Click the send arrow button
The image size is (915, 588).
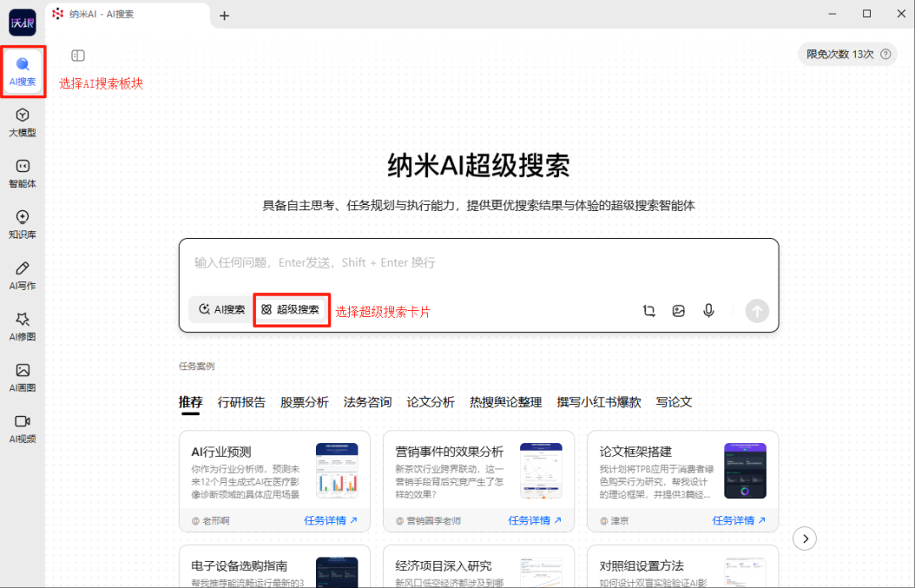(757, 311)
